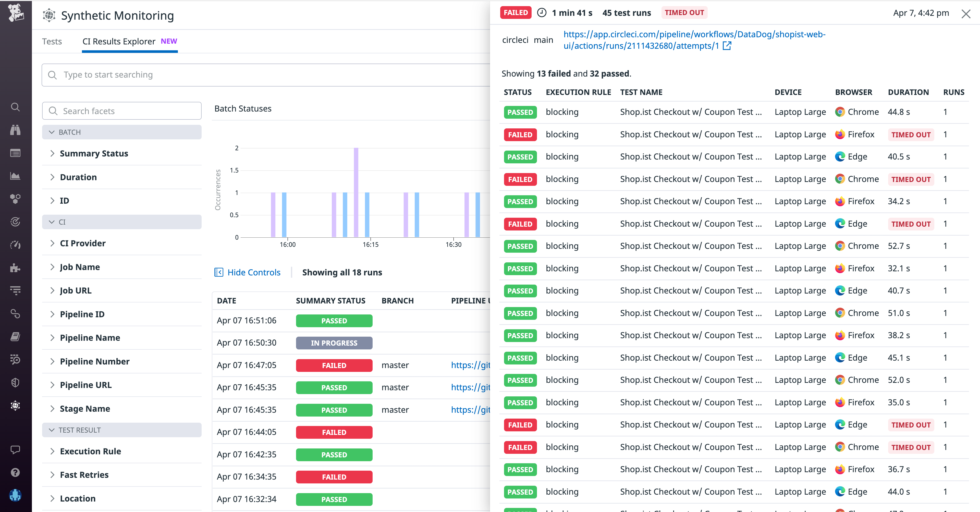Click the IN PROGRESS status badge
The width and height of the screenshot is (980, 512).
334,343
